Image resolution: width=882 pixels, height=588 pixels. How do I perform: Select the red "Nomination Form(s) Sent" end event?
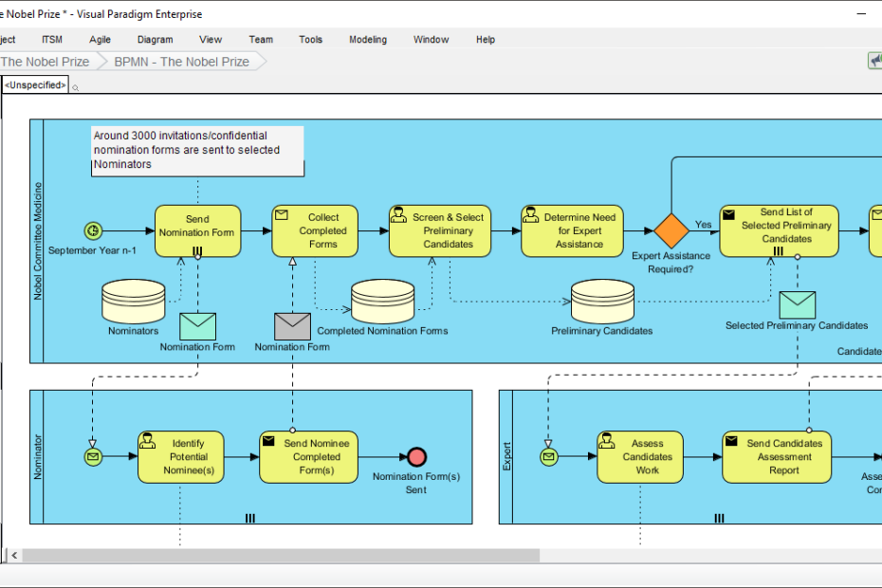click(415, 456)
